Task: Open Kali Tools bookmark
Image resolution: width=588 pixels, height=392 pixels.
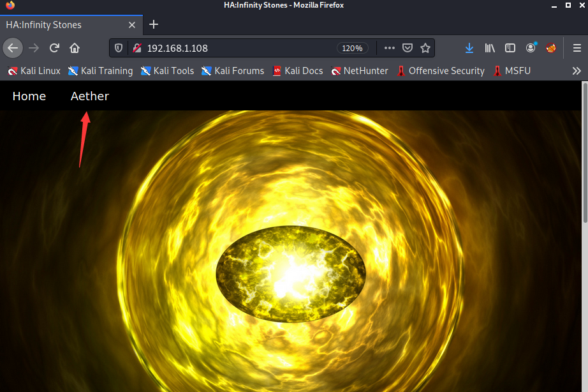Action: coord(167,71)
